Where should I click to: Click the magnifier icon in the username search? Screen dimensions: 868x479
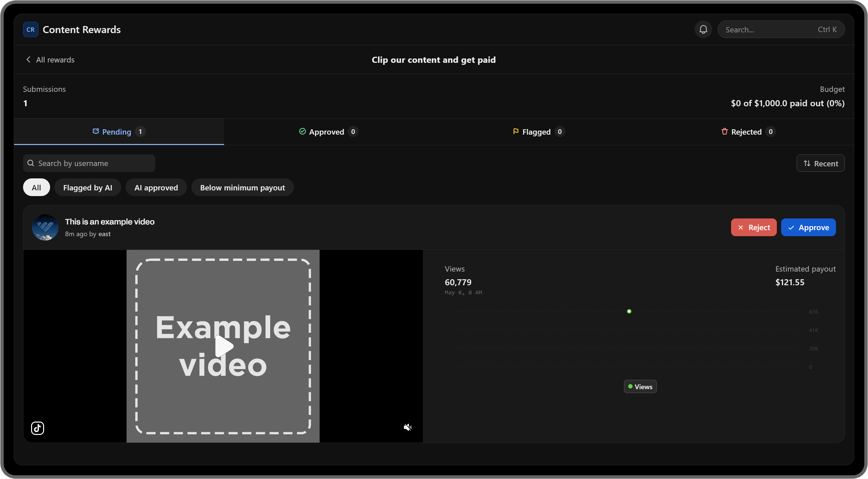(x=31, y=163)
